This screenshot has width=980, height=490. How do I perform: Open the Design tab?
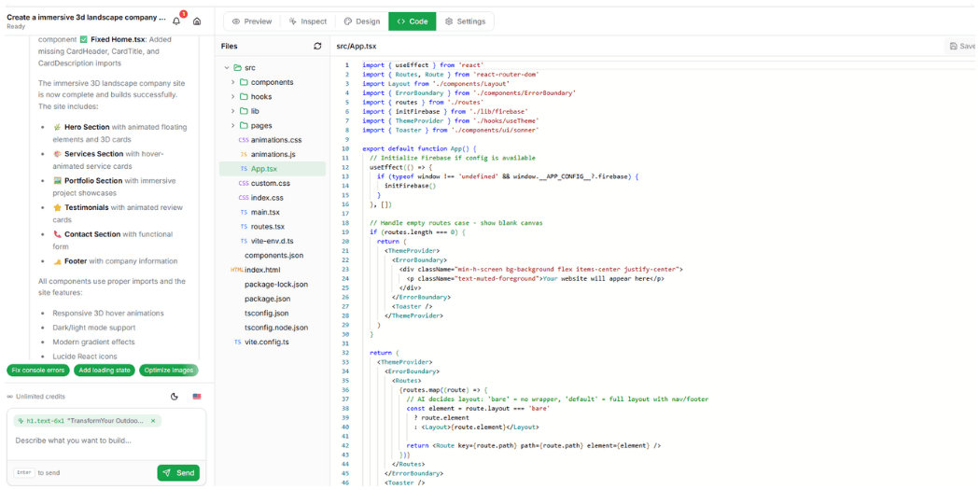361,21
